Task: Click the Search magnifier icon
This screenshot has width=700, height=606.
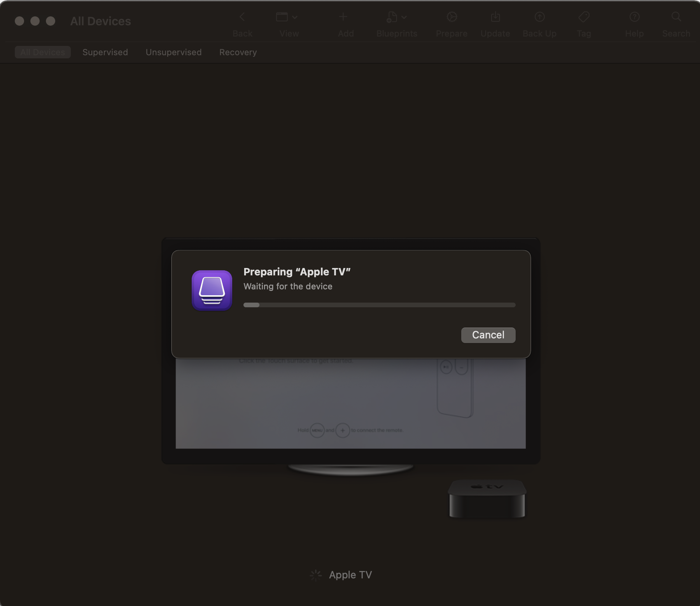Action: tap(676, 17)
